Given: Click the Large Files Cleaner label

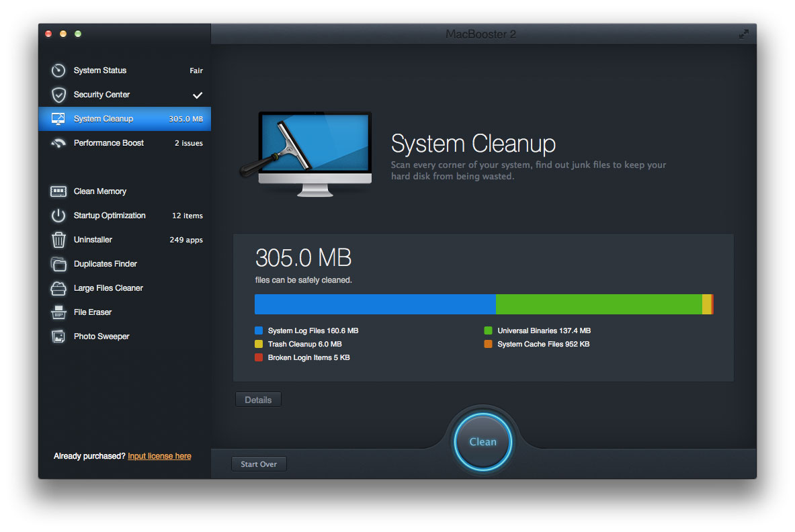Looking at the screenshot, I should [108, 288].
